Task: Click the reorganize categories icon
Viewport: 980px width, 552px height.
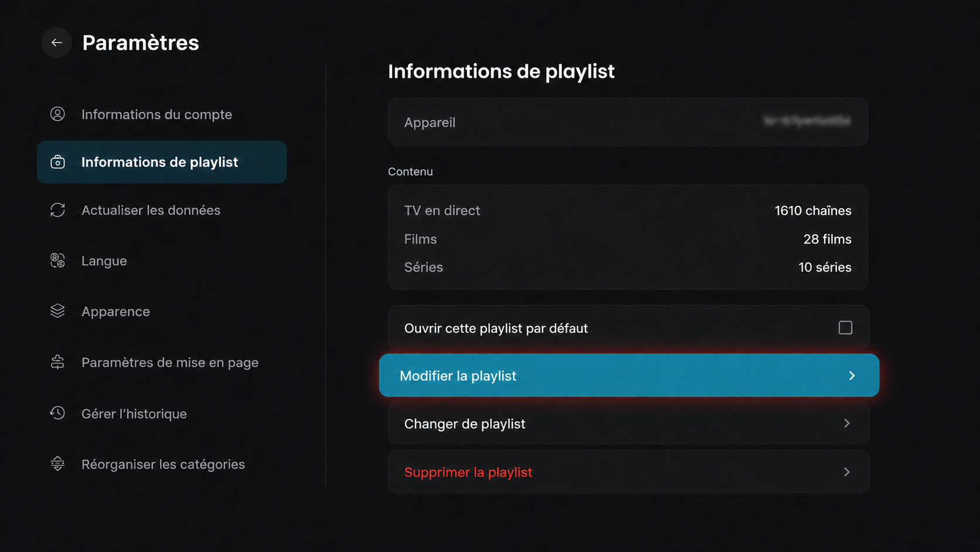Action: [x=57, y=464]
